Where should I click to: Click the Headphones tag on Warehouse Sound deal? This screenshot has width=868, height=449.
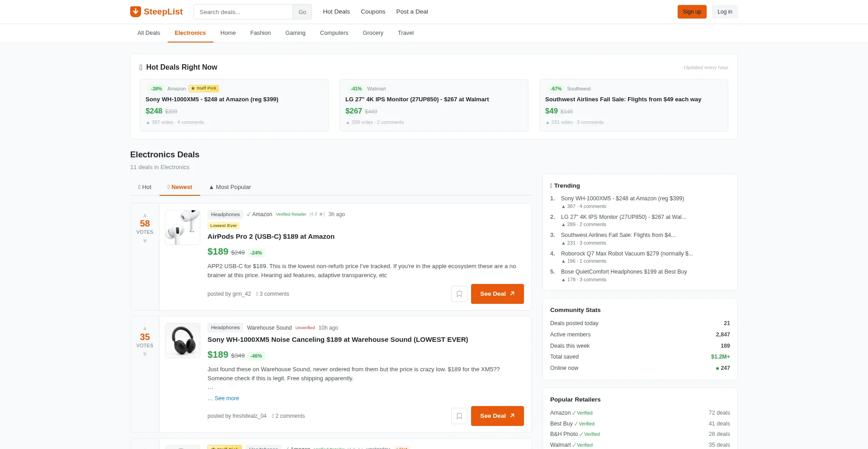pyautogui.click(x=225, y=327)
